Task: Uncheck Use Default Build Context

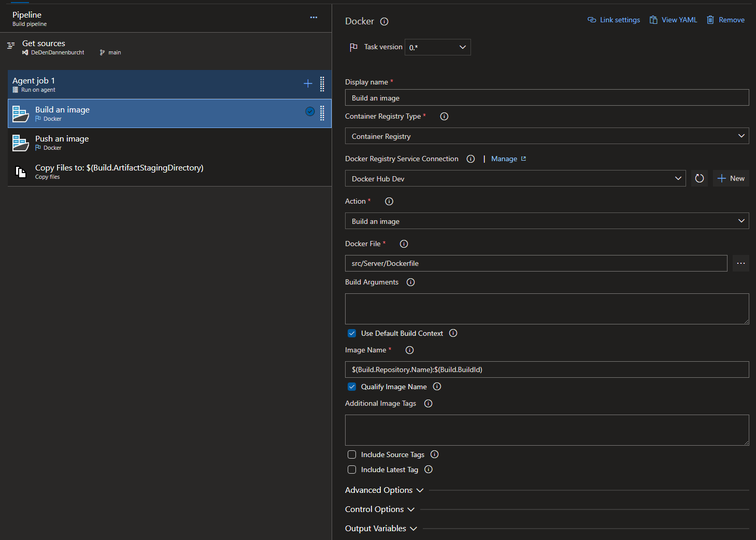Action: [x=352, y=333]
